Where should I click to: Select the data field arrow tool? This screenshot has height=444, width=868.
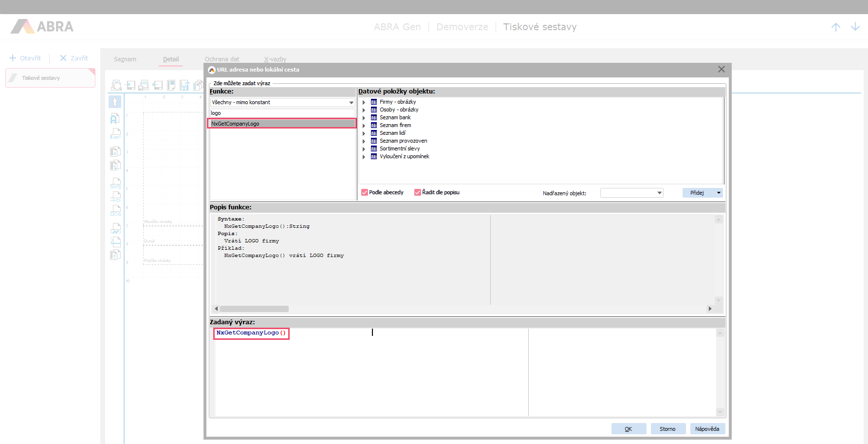point(115,165)
